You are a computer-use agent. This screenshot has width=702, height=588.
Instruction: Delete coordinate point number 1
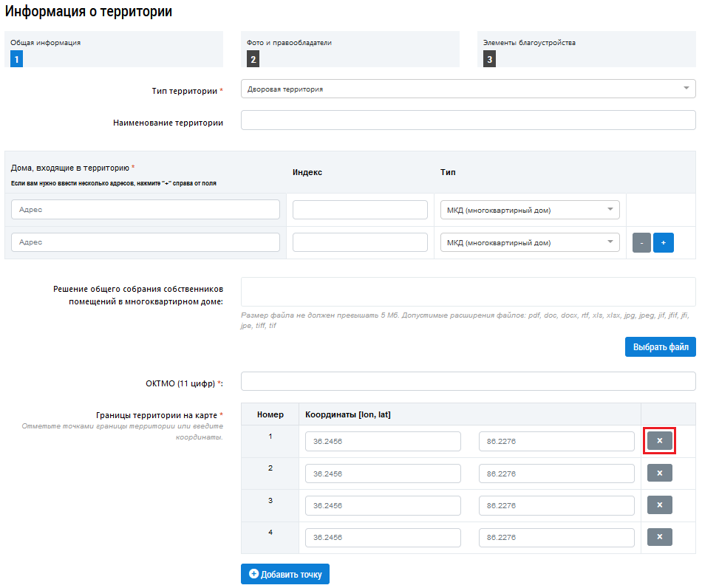[x=659, y=441]
